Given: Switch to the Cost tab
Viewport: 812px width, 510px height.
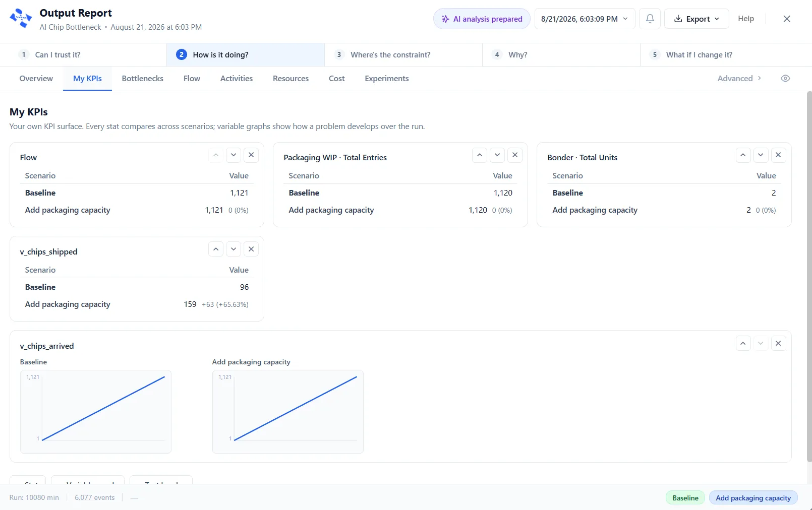Looking at the screenshot, I should [337, 78].
